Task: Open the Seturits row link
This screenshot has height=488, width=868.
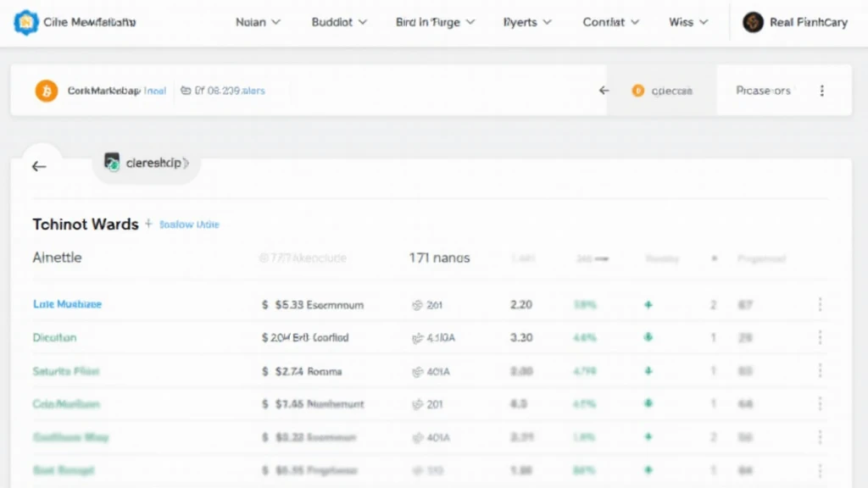Action: 66,371
